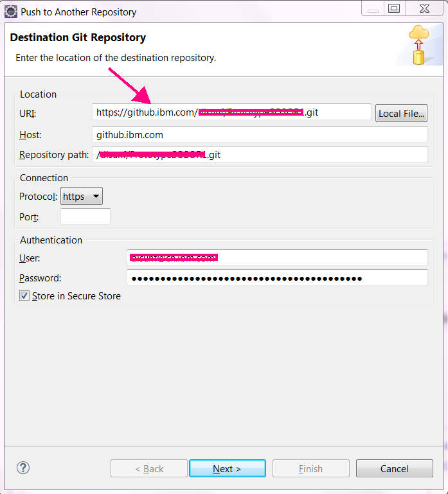Image resolution: width=448 pixels, height=494 pixels.
Task: Maximize the Push to Another Repository dialog
Action: [x=394, y=8]
